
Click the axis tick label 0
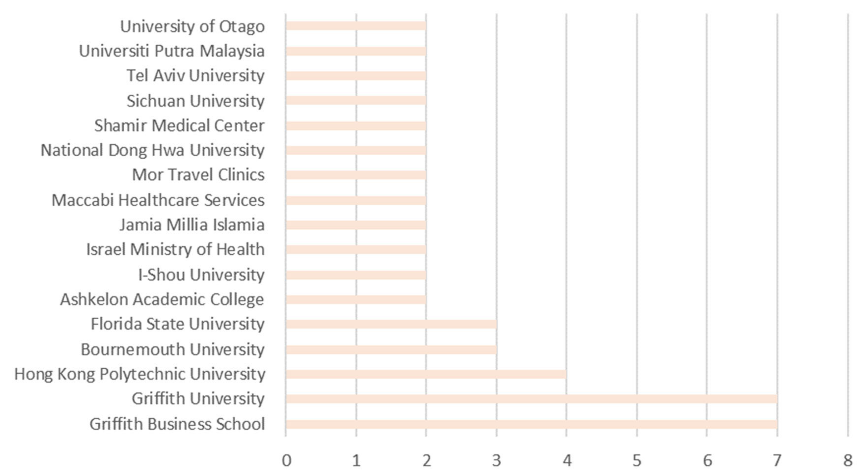pos(286,461)
